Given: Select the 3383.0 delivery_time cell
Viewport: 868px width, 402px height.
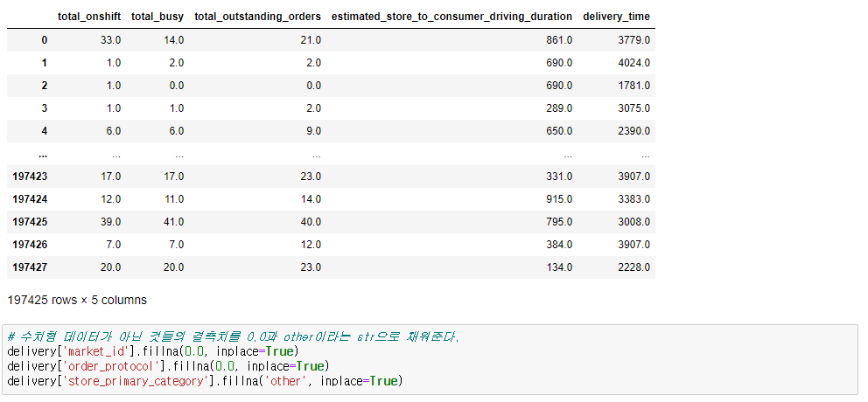Looking at the screenshot, I should point(633,199).
